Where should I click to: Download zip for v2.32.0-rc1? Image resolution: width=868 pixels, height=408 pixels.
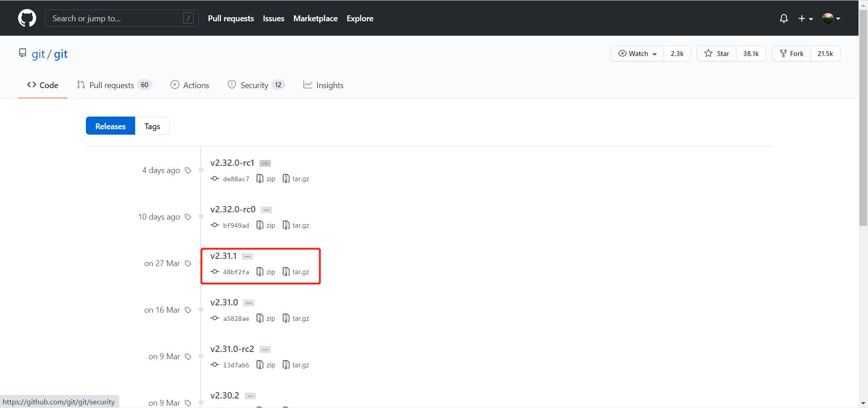[x=266, y=179]
